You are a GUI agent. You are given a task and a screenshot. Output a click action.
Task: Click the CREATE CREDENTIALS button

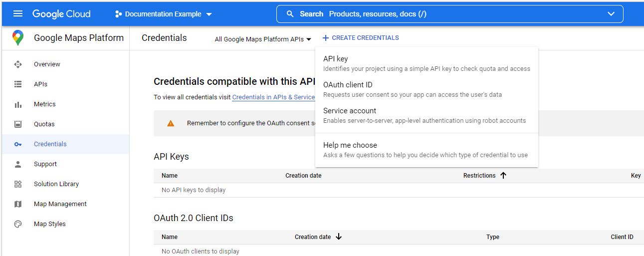pos(361,38)
